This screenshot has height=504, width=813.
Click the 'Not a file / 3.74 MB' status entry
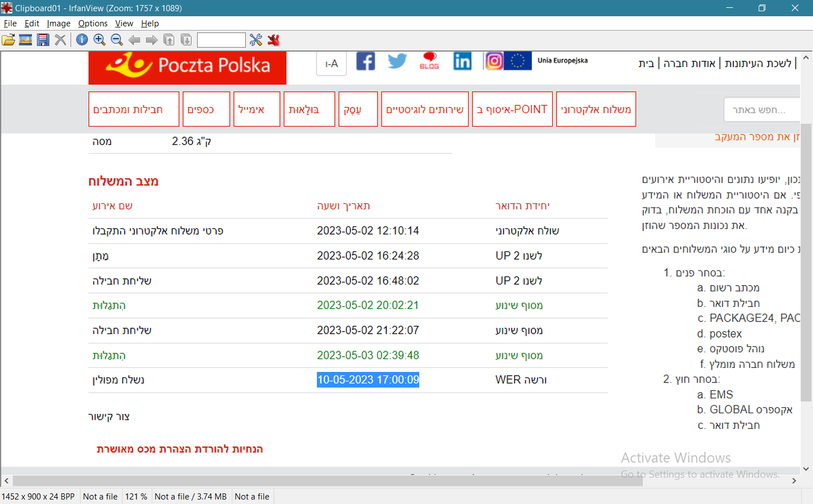(191, 496)
